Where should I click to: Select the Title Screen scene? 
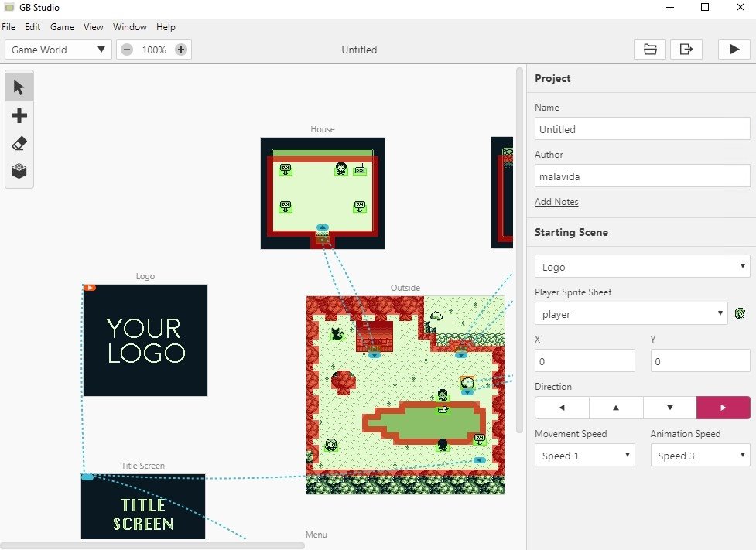pos(143,506)
